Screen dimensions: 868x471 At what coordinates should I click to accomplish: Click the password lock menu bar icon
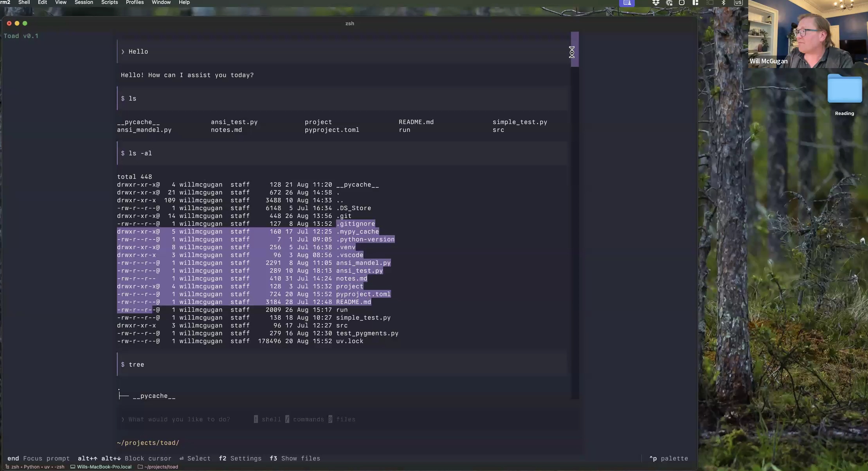(669, 3)
